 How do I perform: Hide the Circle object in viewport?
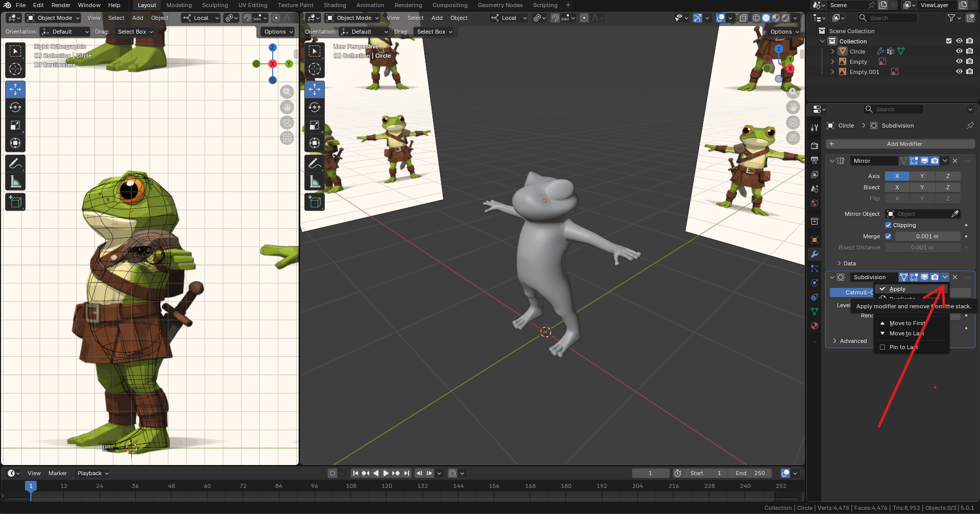959,52
